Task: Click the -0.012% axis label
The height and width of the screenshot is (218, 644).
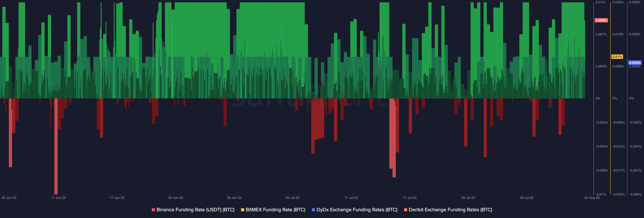Action: (x=619, y=147)
